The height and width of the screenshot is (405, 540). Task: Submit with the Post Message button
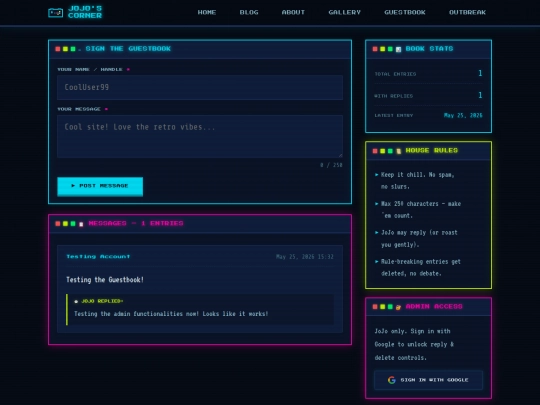pos(100,186)
